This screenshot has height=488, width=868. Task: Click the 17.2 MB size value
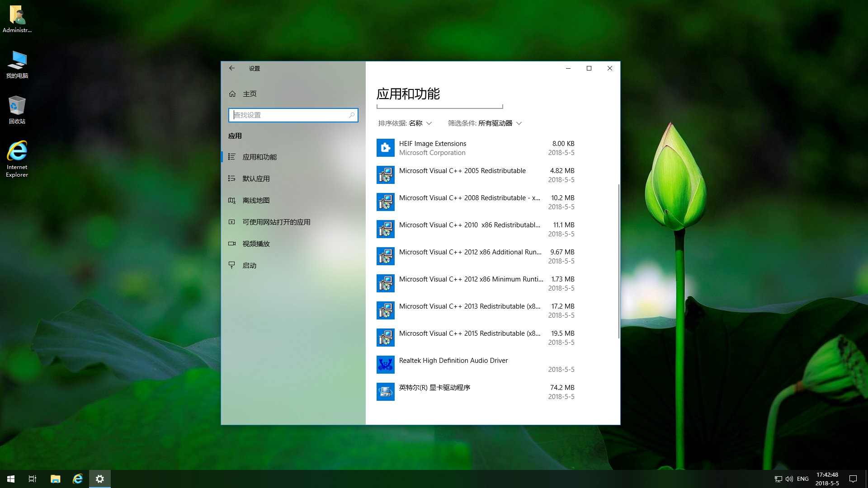point(563,306)
